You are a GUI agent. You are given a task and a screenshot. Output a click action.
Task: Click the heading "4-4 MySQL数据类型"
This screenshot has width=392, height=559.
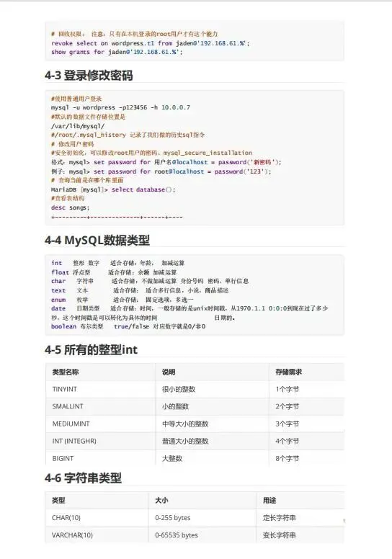point(97,240)
